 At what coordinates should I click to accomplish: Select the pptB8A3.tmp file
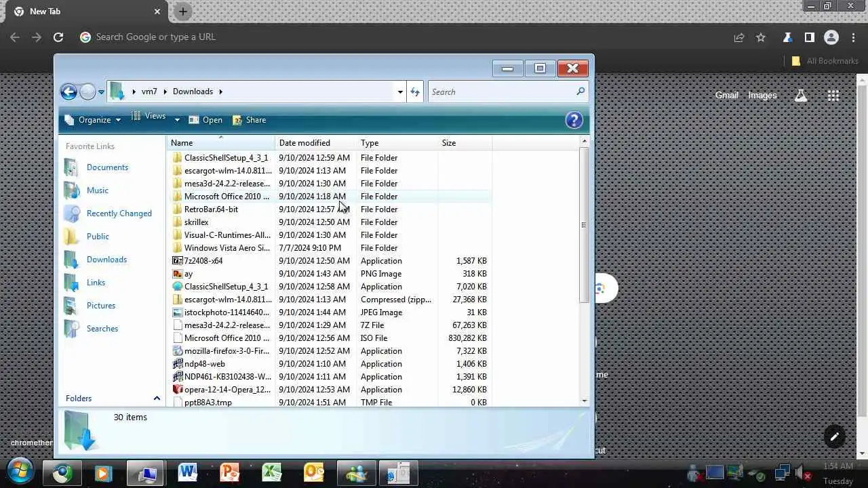tap(208, 403)
